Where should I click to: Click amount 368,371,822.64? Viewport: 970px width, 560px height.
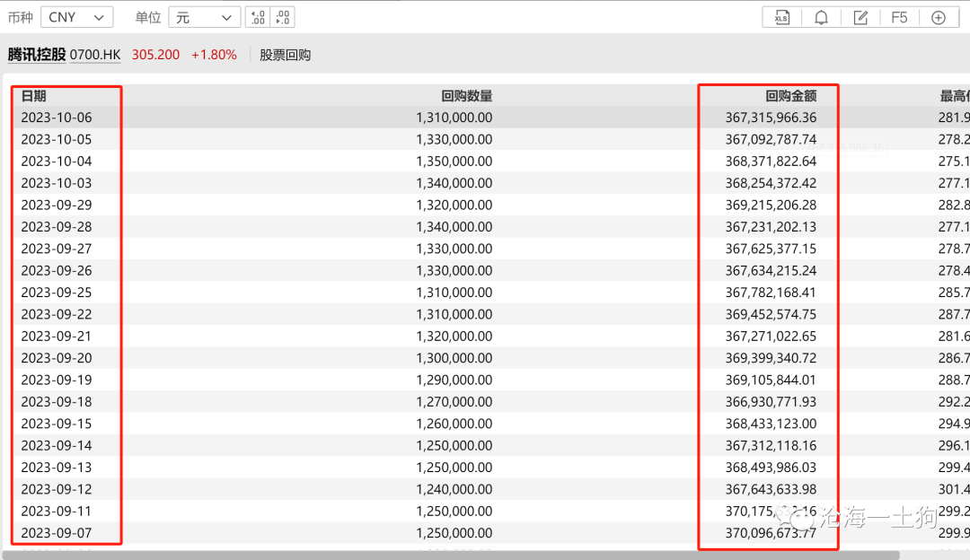(771, 162)
